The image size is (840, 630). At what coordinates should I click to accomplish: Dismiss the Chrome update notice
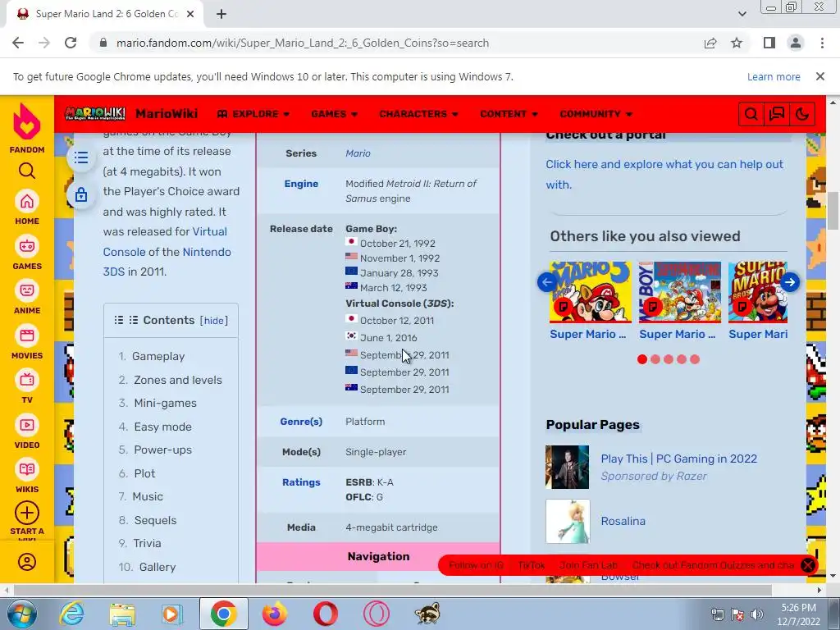coord(819,76)
